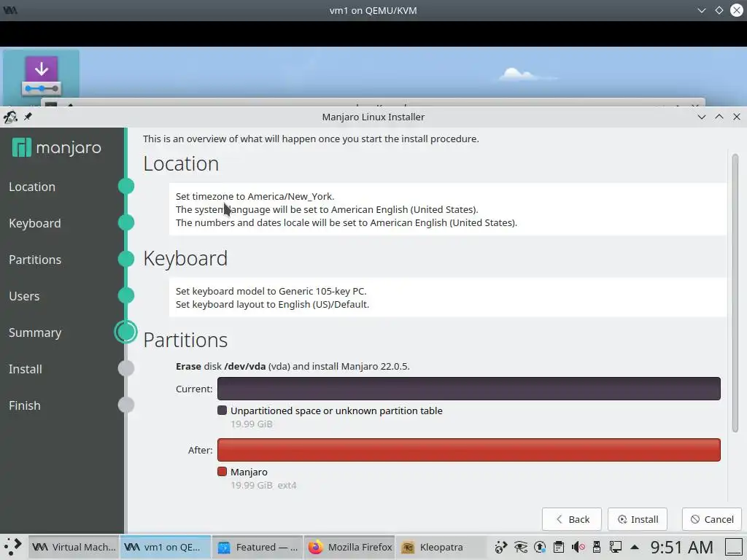The width and height of the screenshot is (747, 560).
Task: Switch to the Featured Discover taskbar entry
Action: pos(258,547)
